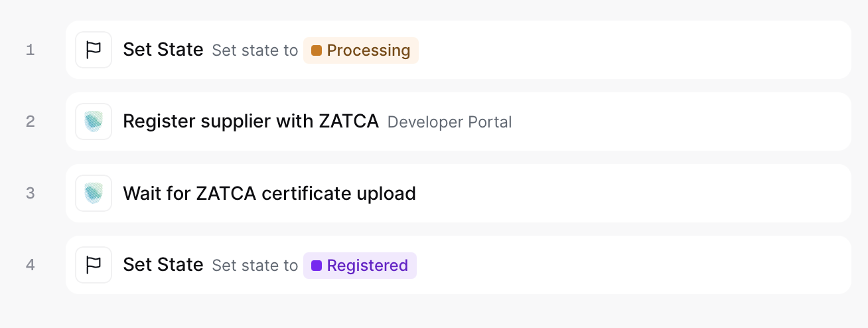Viewport: 868px width, 328px height.
Task: Select step number 3
Action: coord(30,193)
